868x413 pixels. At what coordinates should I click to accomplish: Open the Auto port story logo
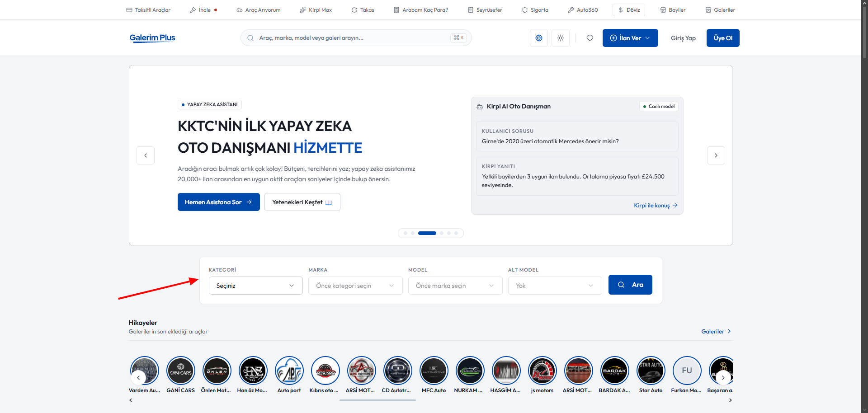(x=289, y=371)
